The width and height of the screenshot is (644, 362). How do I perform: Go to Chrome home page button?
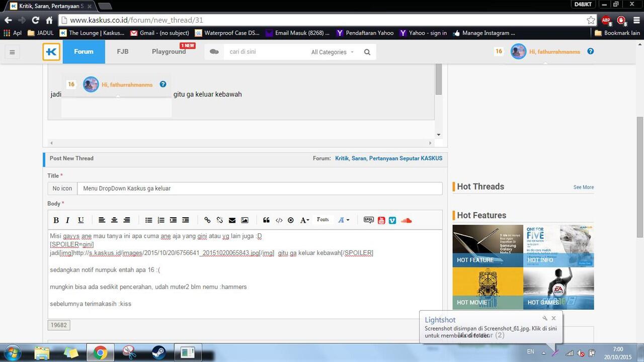point(49,20)
